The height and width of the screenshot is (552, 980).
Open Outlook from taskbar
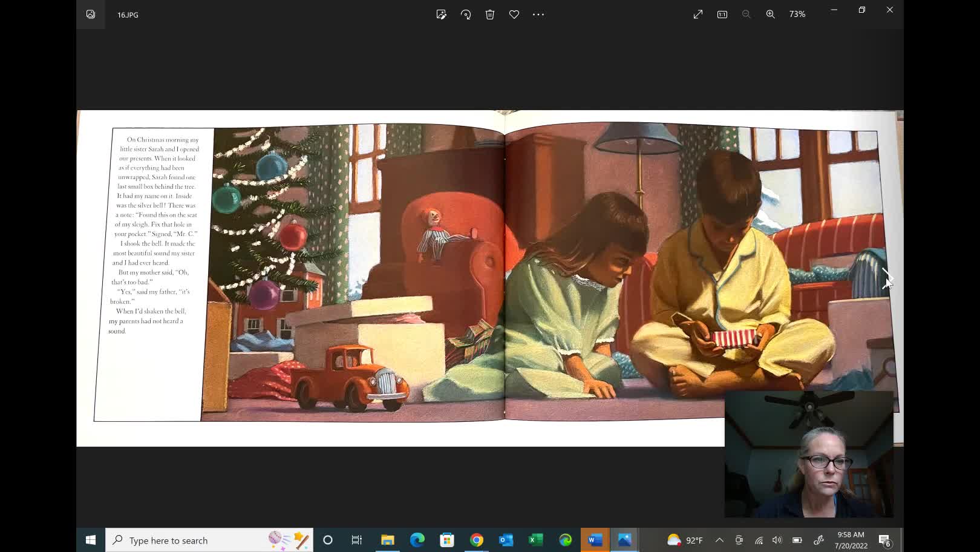[x=506, y=540]
